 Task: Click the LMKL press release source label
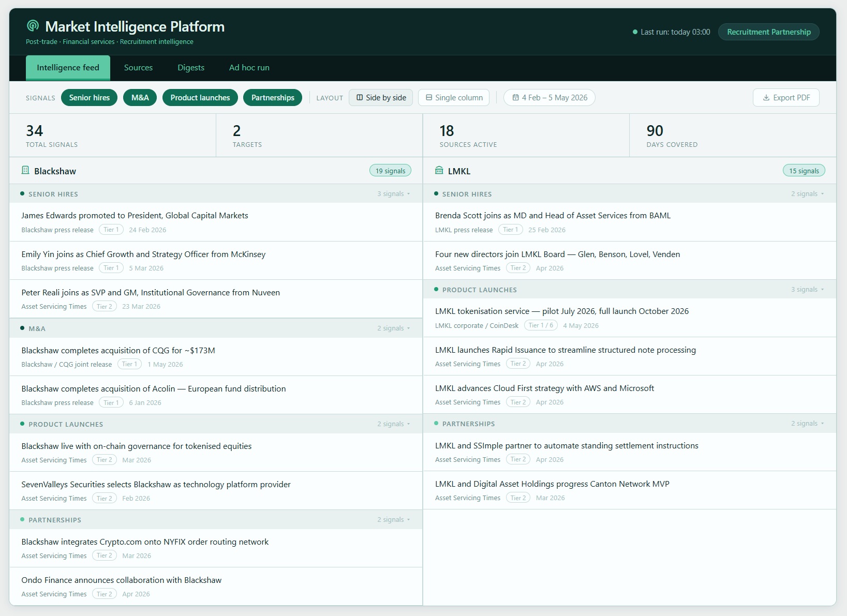tap(464, 230)
